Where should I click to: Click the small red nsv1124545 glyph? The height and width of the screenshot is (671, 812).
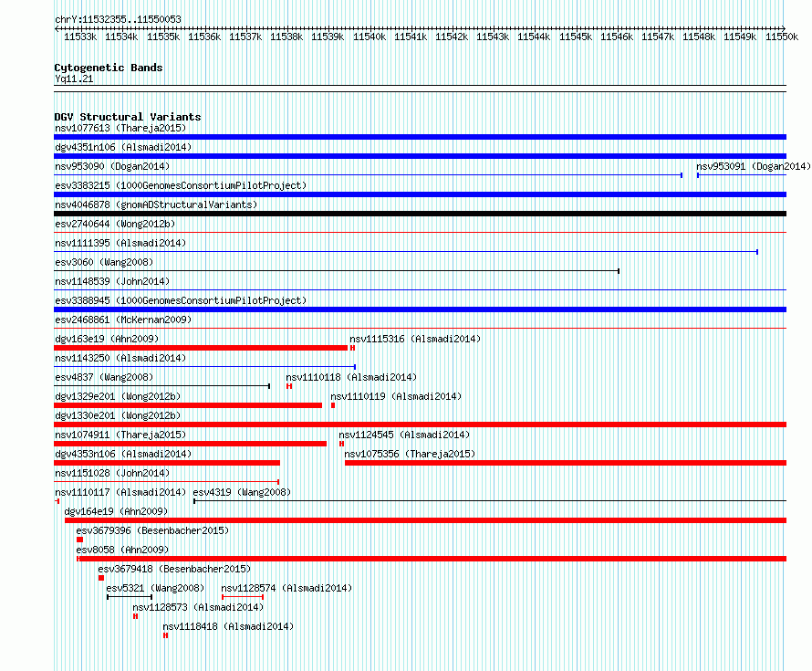[x=342, y=444]
